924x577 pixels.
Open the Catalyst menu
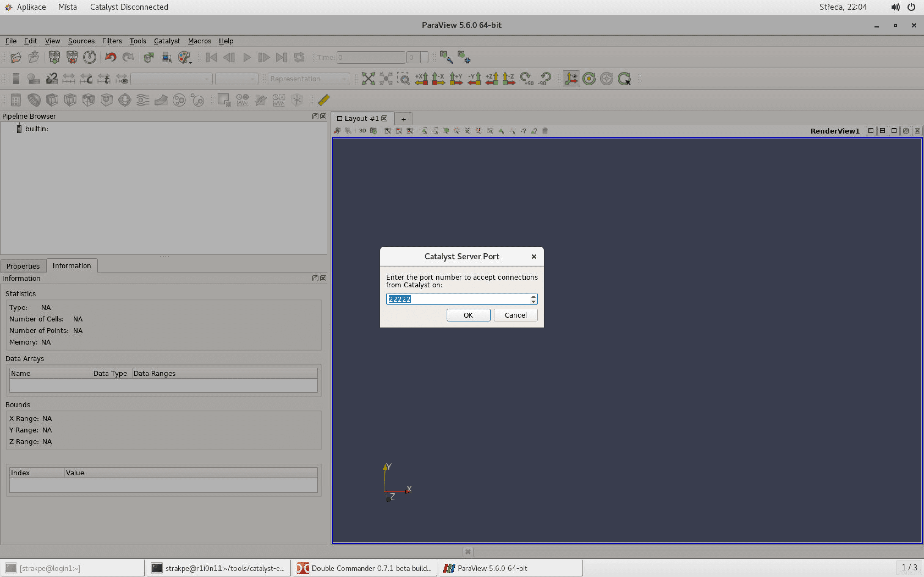pos(167,41)
